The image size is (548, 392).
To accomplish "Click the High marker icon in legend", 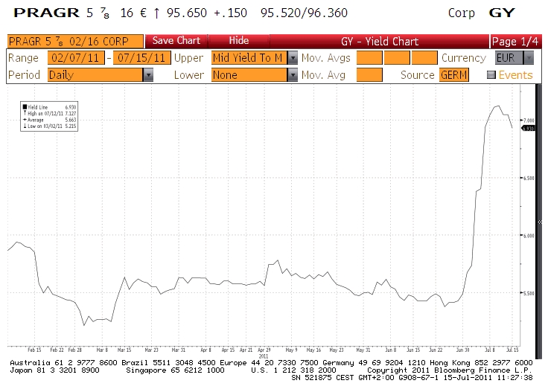I will pyautogui.click(x=25, y=114).
